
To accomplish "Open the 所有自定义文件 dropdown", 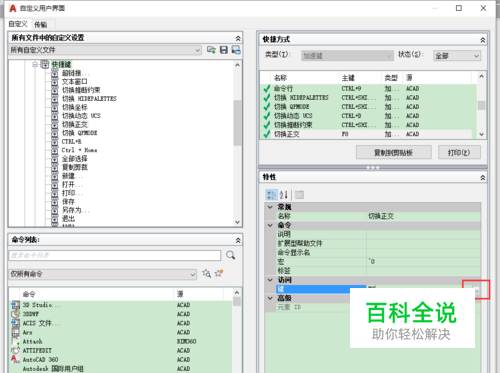I will (x=198, y=50).
